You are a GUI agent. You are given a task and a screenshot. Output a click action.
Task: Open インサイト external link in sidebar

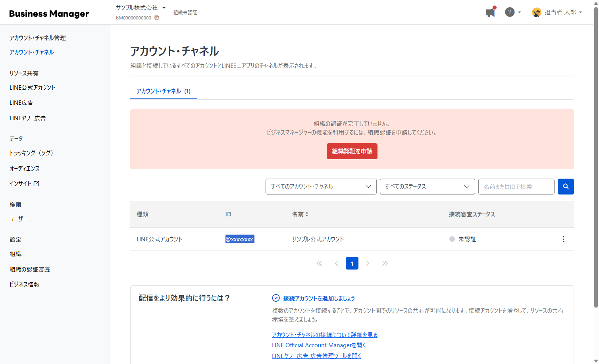pyautogui.click(x=24, y=184)
